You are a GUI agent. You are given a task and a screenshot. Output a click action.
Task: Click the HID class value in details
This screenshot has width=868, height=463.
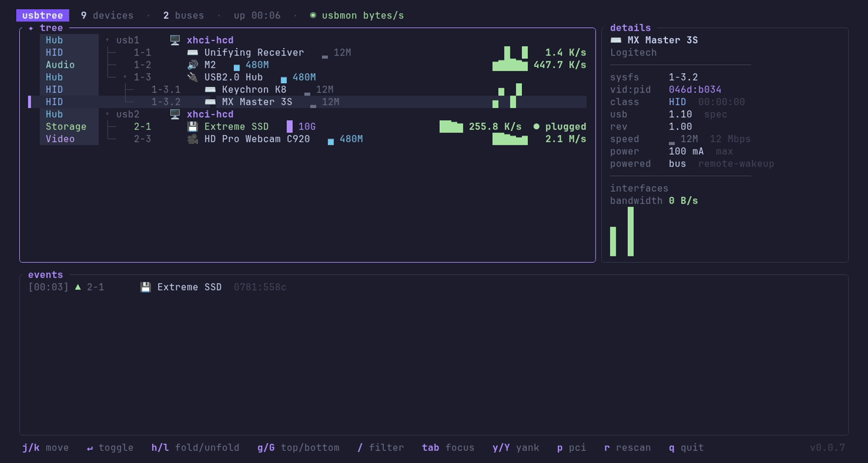point(678,102)
